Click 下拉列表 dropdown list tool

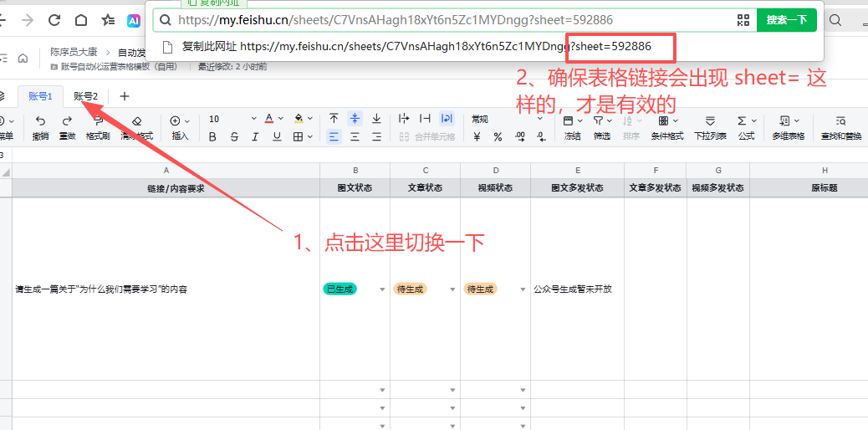coord(710,127)
